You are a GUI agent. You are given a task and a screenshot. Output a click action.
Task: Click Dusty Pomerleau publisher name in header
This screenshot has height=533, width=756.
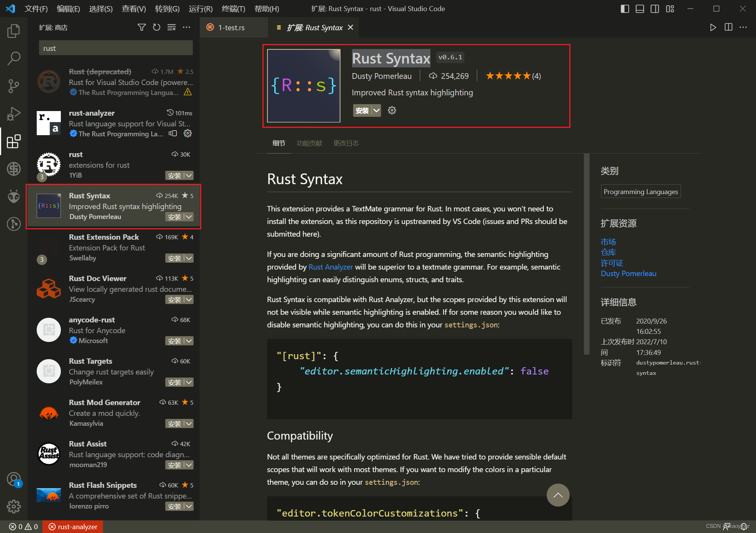pos(381,76)
